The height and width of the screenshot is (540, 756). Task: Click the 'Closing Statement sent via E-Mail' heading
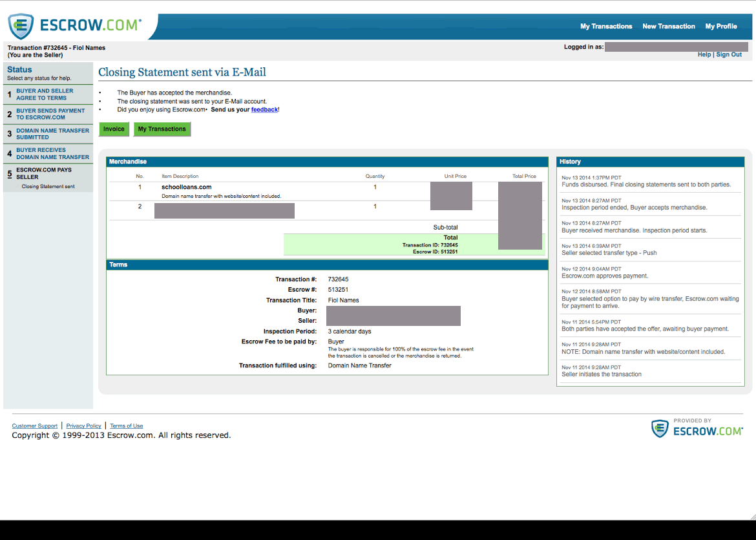click(x=182, y=72)
